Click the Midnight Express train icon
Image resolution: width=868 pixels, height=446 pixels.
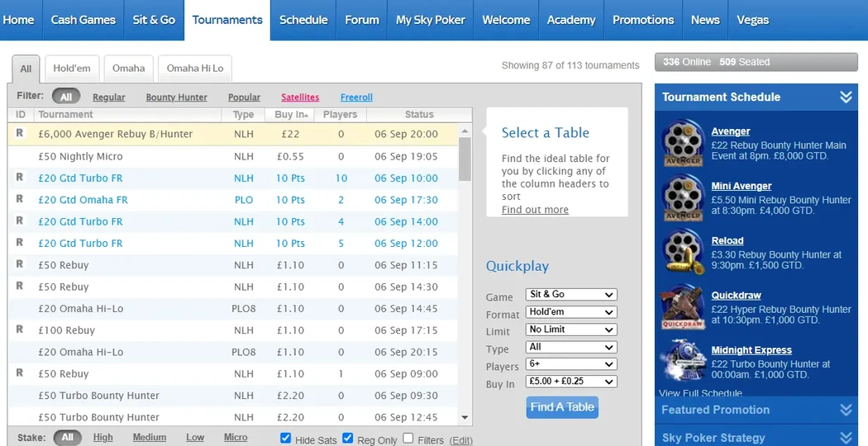click(683, 361)
